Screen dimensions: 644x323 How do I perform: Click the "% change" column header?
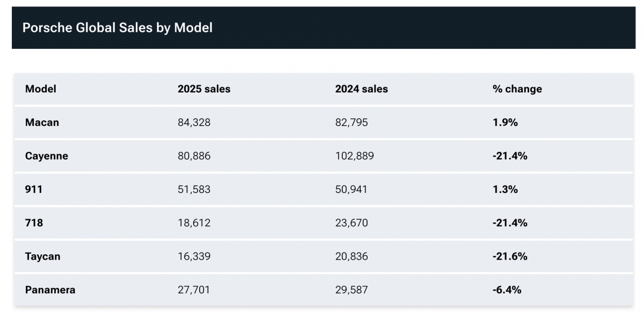[517, 89]
